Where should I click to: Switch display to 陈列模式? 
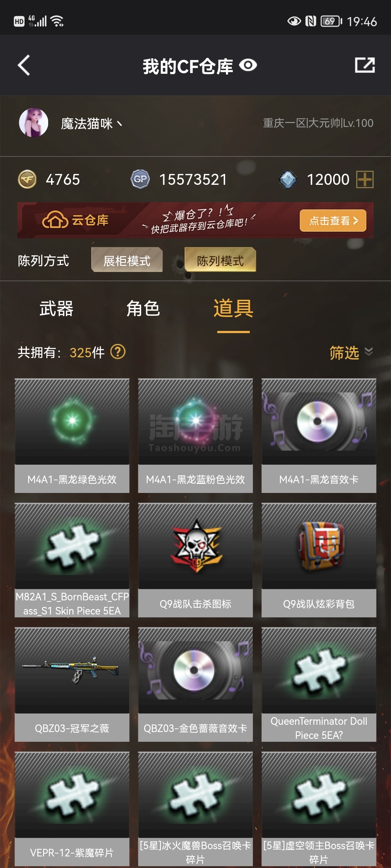[x=220, y=260]
